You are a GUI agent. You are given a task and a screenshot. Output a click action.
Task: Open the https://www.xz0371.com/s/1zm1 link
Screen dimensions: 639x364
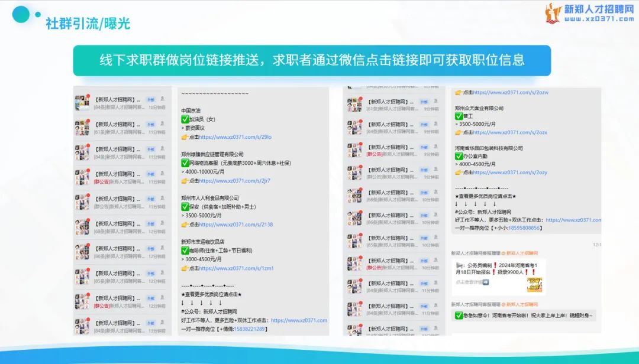click(x=236, y=268)
